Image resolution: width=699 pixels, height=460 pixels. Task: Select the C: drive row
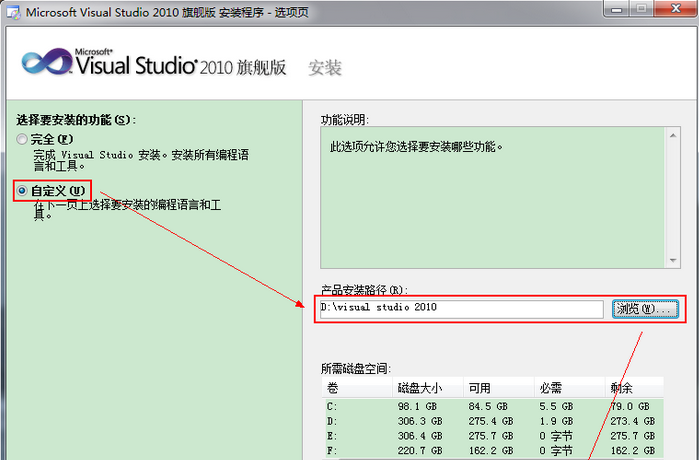[x=493, y=407]
